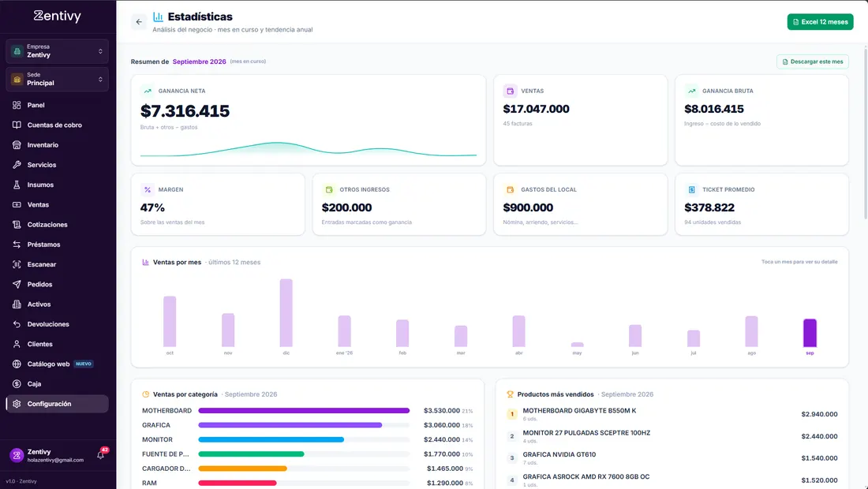Click the Escanear barcode icon
868x489 pixels.
(17, 264)
